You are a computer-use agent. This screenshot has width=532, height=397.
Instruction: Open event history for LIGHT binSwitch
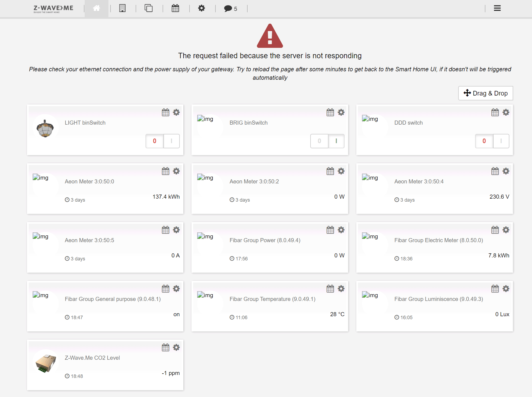[x=166, y=112]
